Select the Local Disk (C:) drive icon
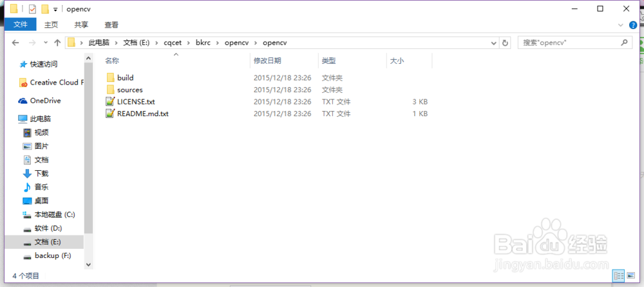644x287 pixels. (27, 215)
